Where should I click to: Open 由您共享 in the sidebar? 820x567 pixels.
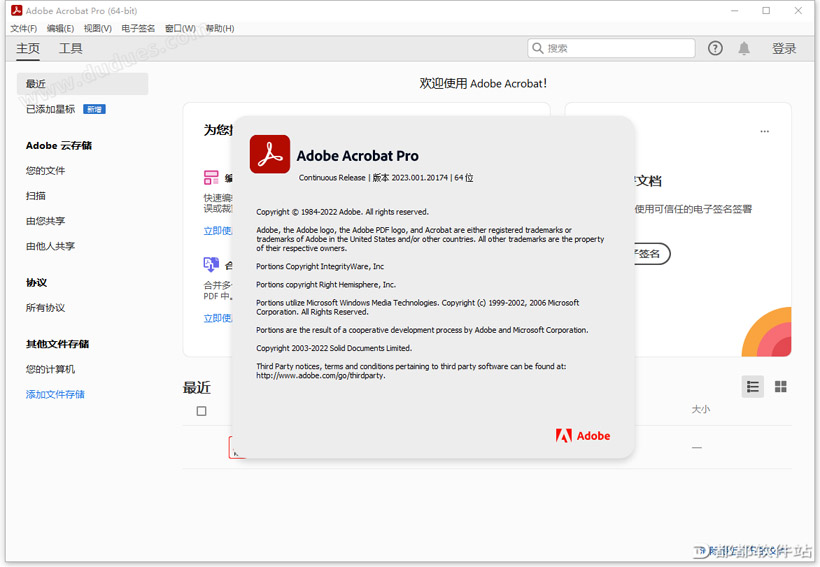click(45, 221)
